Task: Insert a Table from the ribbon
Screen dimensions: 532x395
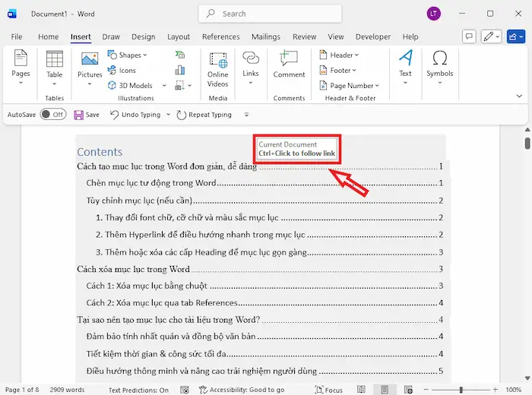Action: 55,61
